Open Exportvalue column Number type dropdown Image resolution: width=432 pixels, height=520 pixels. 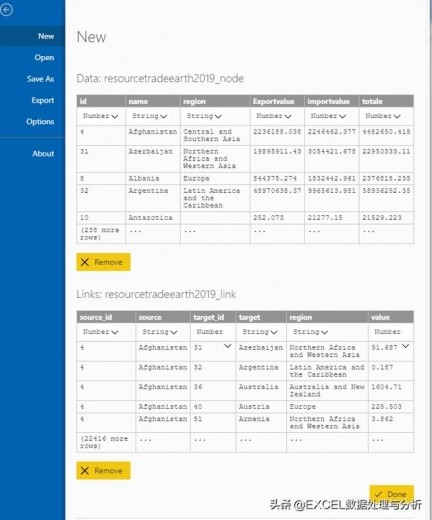coord(274,116)
